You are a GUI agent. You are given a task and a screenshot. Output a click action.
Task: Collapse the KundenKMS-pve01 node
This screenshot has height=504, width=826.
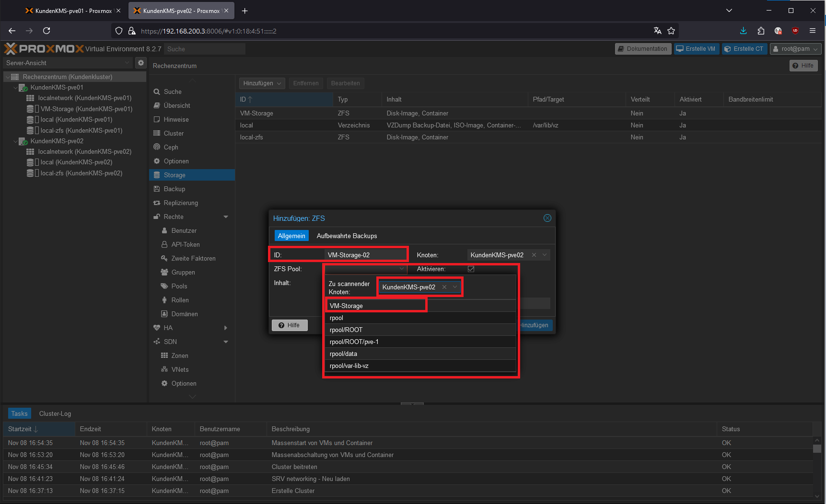[x=15, y=88]
